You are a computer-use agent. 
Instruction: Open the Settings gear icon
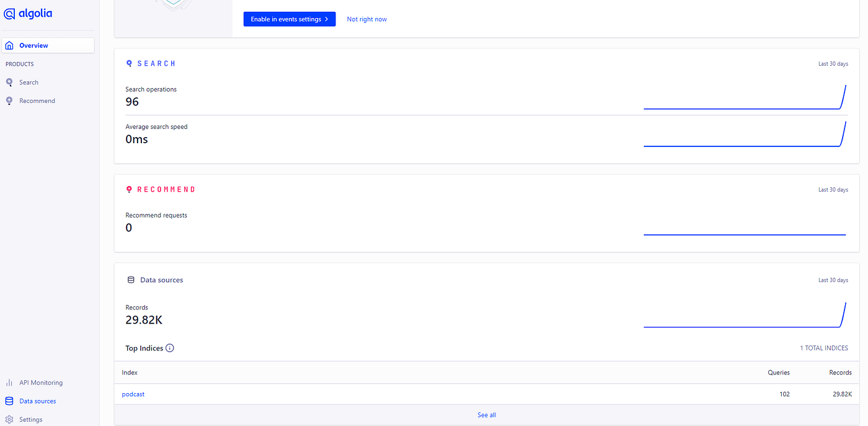click(9, 419)
